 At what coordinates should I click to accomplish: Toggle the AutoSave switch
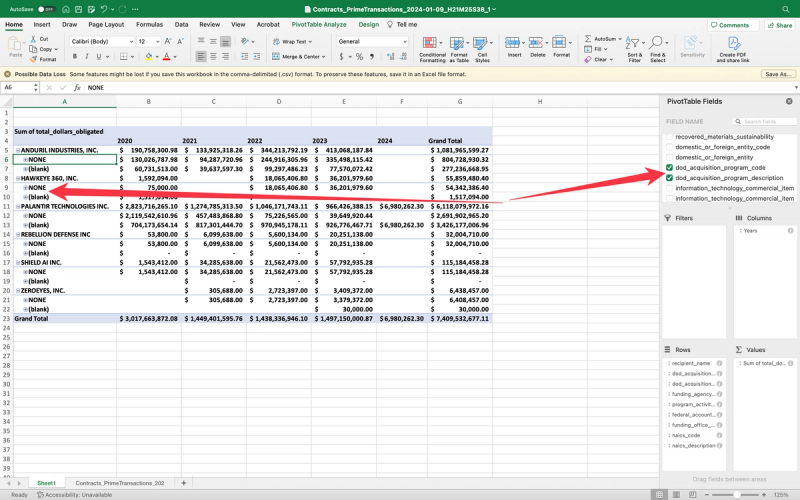(x=44, y=8)
